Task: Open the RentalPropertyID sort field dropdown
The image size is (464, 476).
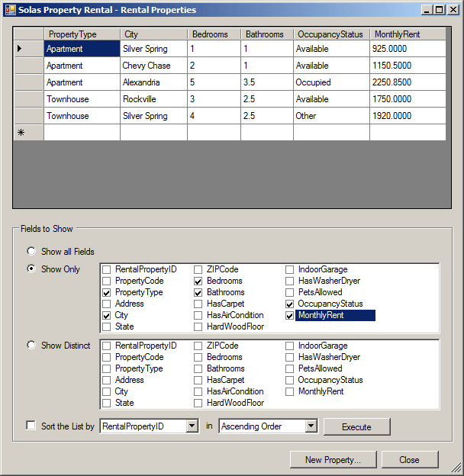Action: [x=192, y=426]
